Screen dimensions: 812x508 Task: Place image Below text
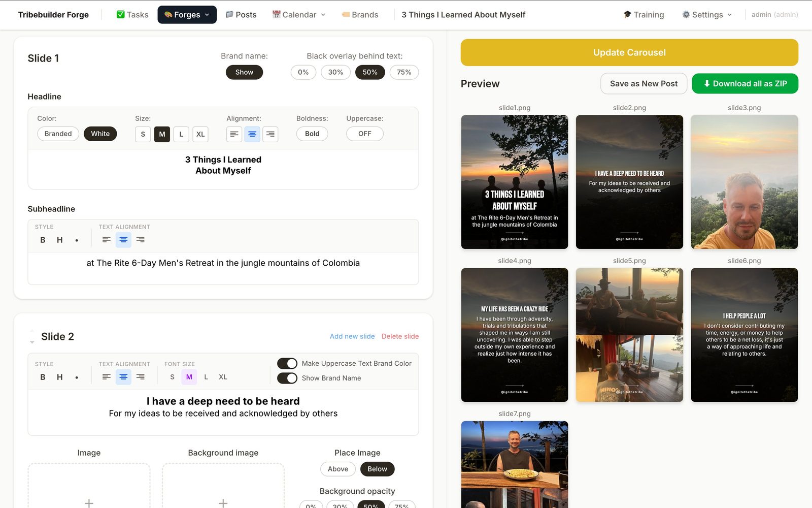377,469
